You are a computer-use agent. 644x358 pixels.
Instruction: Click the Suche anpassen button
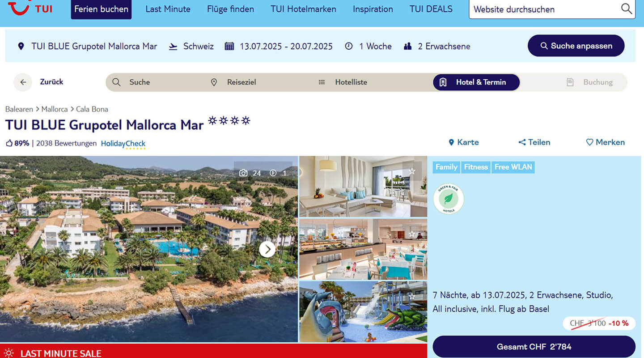pyautogui.click(x=576, y=46)
